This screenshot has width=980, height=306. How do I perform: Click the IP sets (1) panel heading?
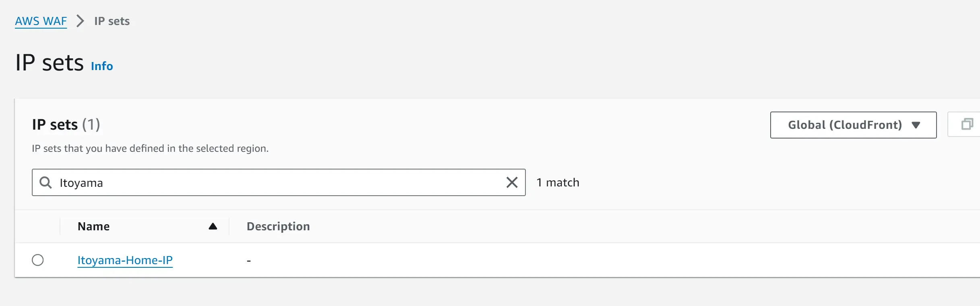coord(66,124)
